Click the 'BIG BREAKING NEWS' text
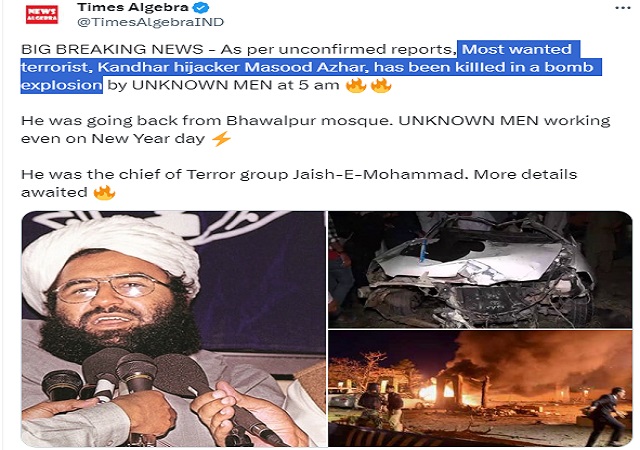 click(112, 49)
